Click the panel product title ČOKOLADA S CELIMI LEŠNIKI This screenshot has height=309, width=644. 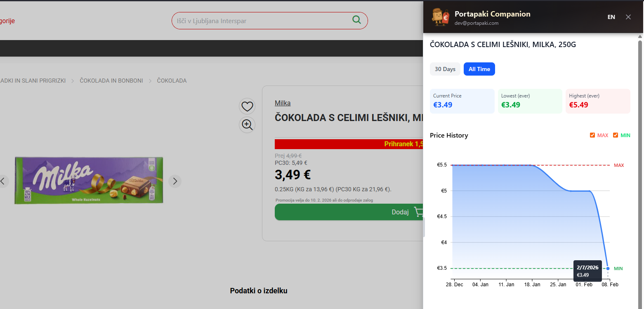point(503,45)
